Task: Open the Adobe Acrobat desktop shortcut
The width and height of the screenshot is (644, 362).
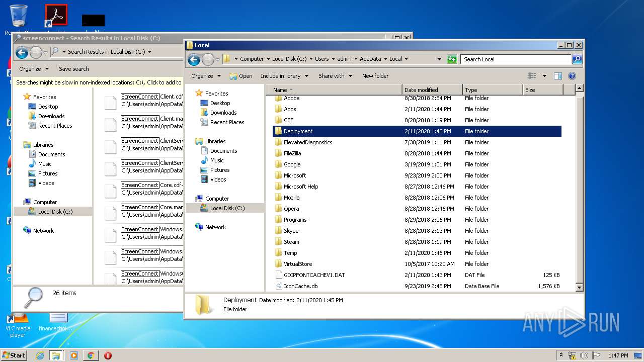Action: [56, 16]
